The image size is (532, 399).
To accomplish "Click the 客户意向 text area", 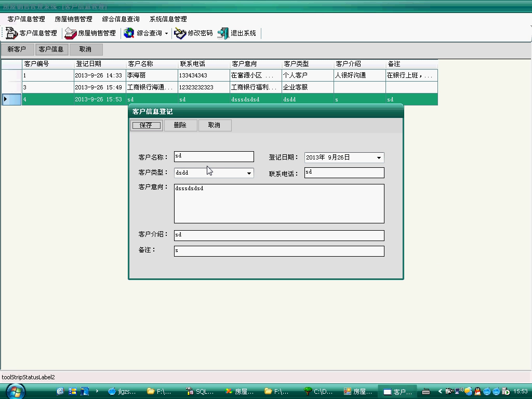I will pos(279,204).
